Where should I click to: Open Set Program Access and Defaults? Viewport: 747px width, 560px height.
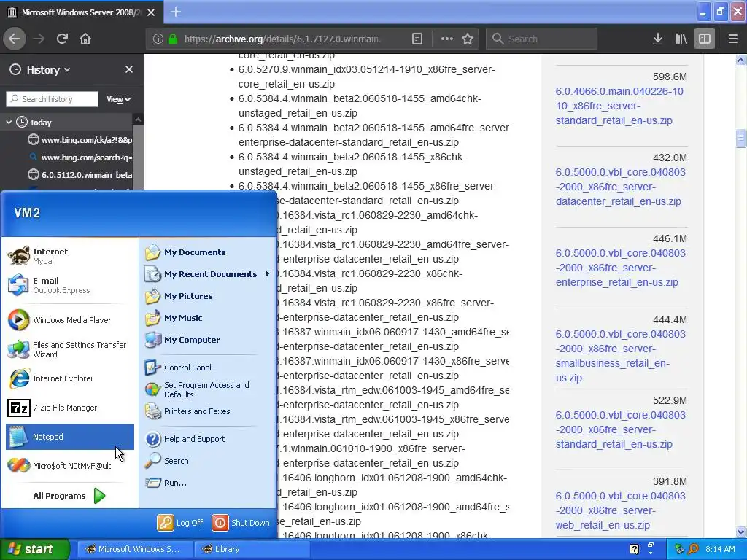tap(207, 389)
